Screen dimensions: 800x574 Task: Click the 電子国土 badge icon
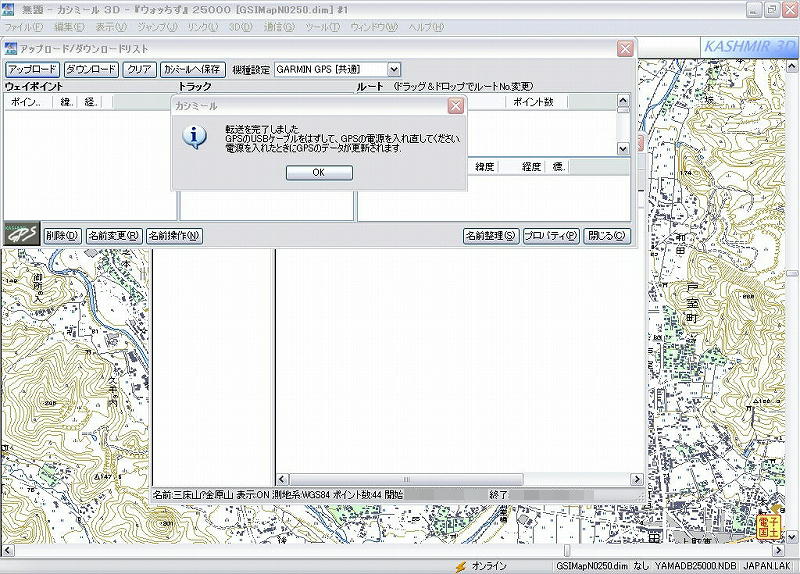[769, 527]
